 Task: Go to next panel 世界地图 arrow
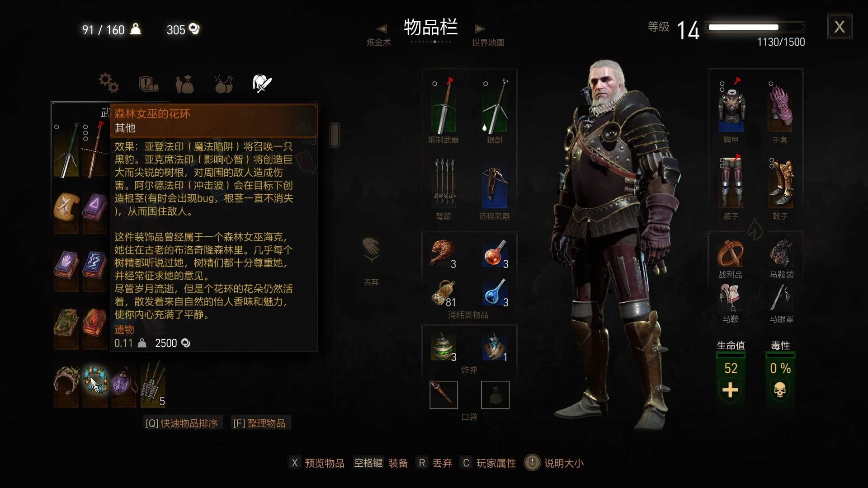(x=480, y=29)
